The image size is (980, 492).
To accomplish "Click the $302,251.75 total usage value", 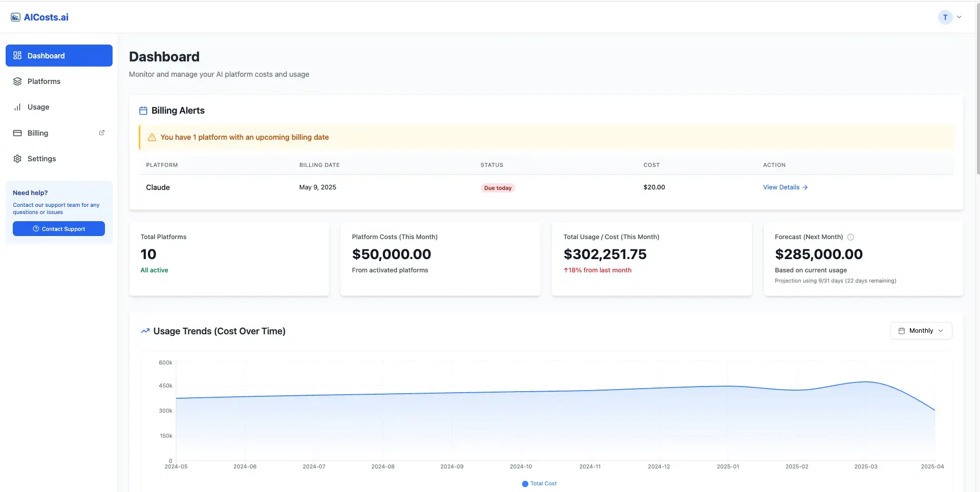I will 605,254.
